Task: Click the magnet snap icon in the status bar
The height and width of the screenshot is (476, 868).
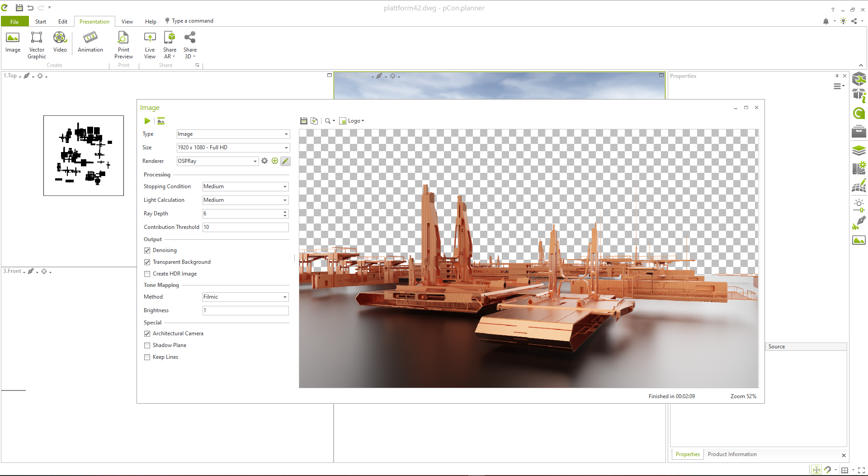Action: [828, 470]
